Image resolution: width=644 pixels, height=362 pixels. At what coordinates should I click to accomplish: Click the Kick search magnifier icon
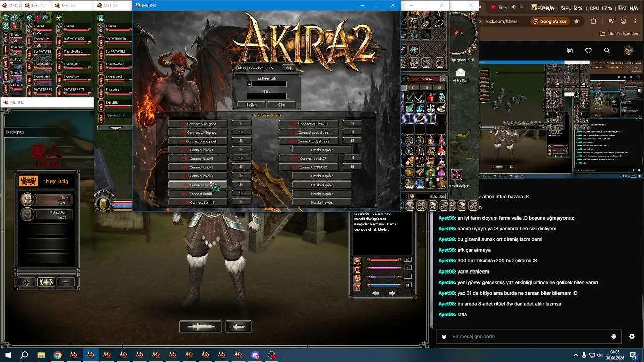coord(607,51)
